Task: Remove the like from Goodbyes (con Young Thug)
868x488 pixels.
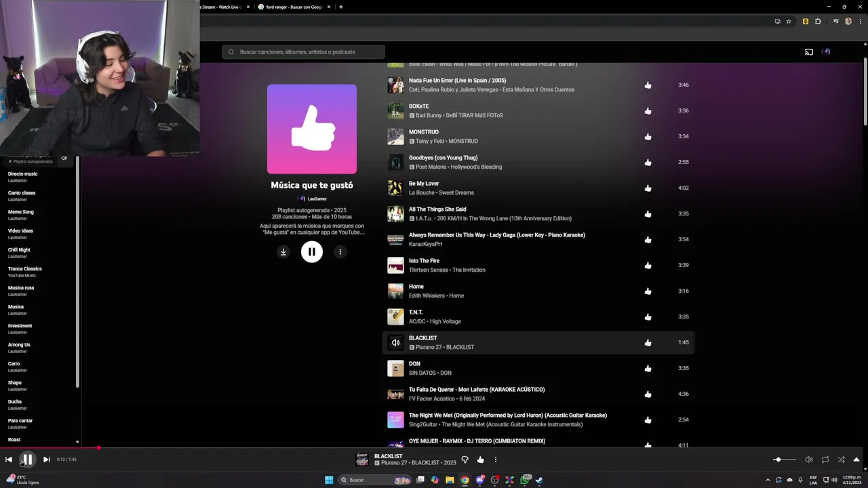Action: (x=648, y=162)
